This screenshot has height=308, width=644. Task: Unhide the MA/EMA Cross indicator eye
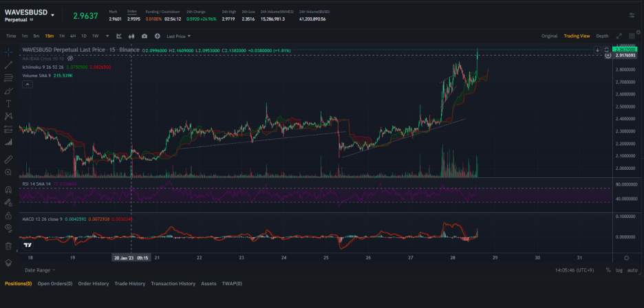70,58
